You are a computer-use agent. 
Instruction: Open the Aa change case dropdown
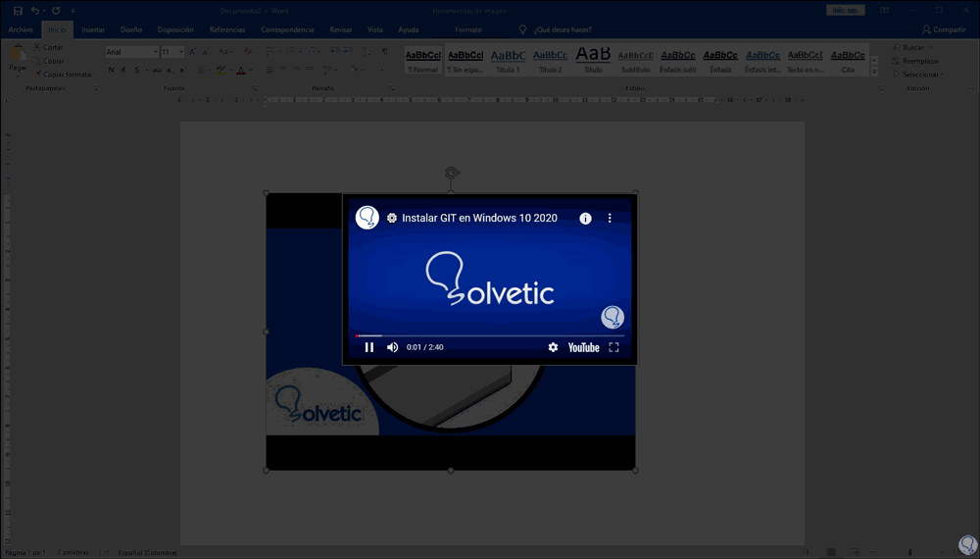point(225,52)
